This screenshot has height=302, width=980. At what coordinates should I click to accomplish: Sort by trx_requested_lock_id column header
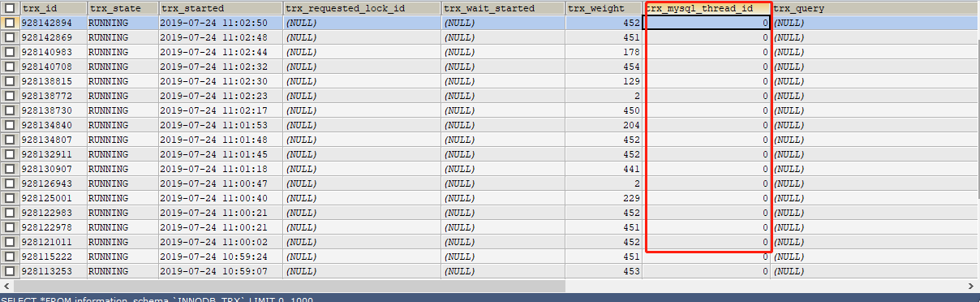pos(362,8)
